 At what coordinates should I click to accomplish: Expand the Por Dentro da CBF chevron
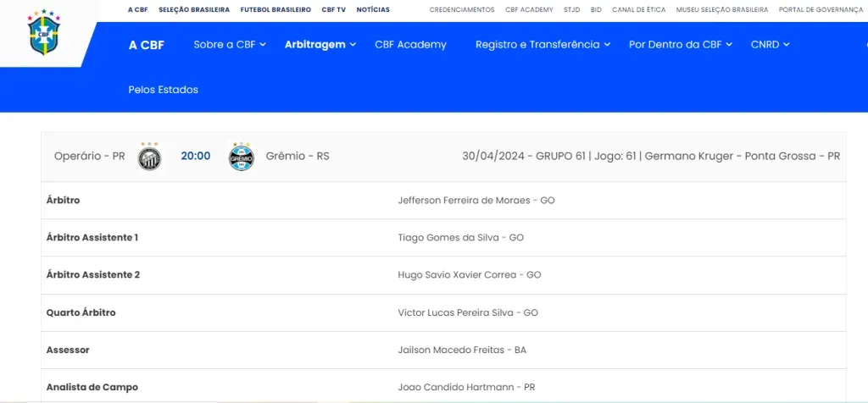[729, 45]
